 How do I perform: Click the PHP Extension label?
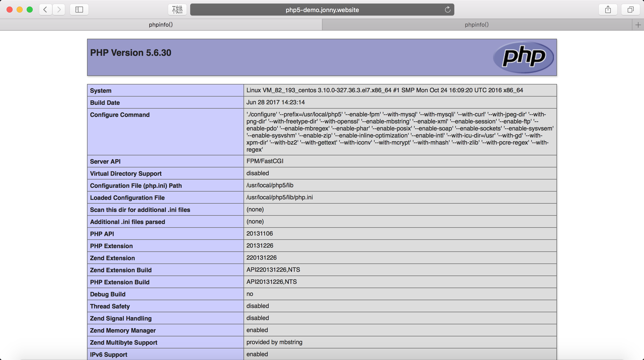coord(111,246)
